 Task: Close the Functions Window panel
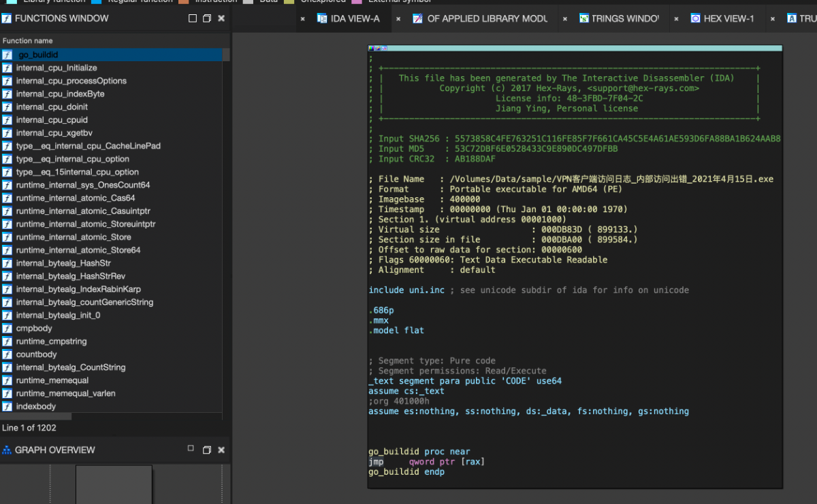tap(221, 18)
